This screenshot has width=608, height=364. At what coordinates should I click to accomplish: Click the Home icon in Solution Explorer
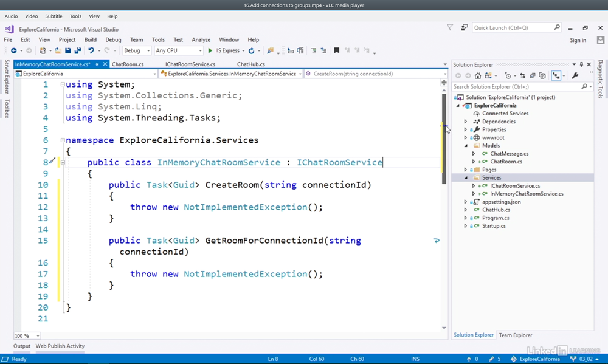click(478, 75)
